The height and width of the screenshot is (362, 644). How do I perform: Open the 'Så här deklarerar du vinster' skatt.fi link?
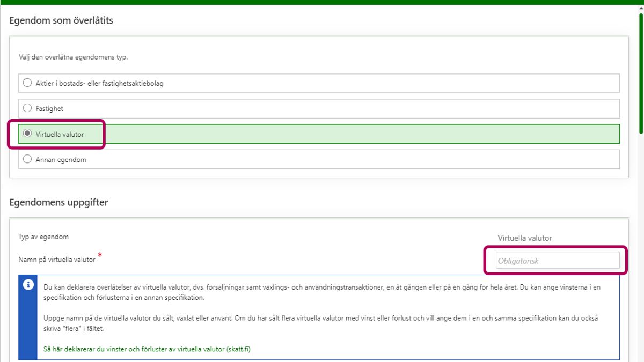click(147, 349)
